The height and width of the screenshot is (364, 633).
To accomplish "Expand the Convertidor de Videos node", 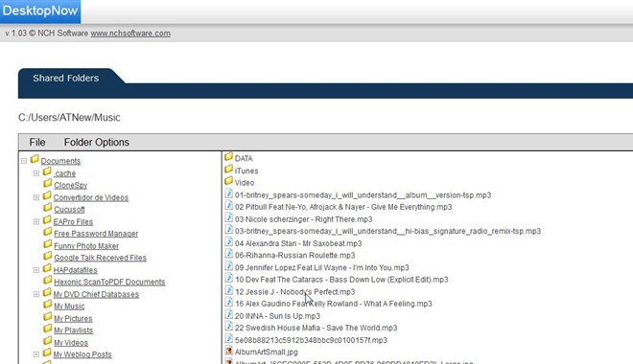I will pos(36,197).
